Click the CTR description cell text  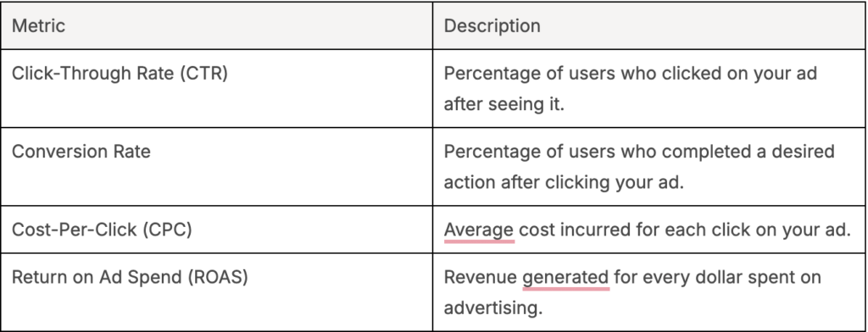[x=630, y=89]
